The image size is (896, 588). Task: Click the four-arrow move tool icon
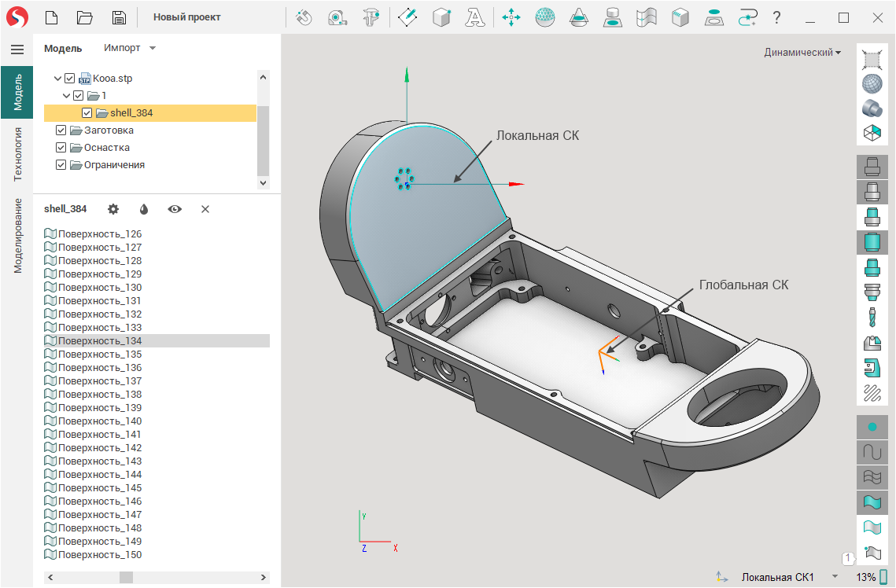pyautogui.click(x=511, y=17)
